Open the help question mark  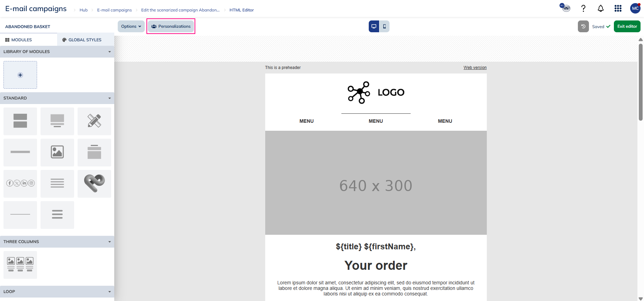tap(583, 9)
